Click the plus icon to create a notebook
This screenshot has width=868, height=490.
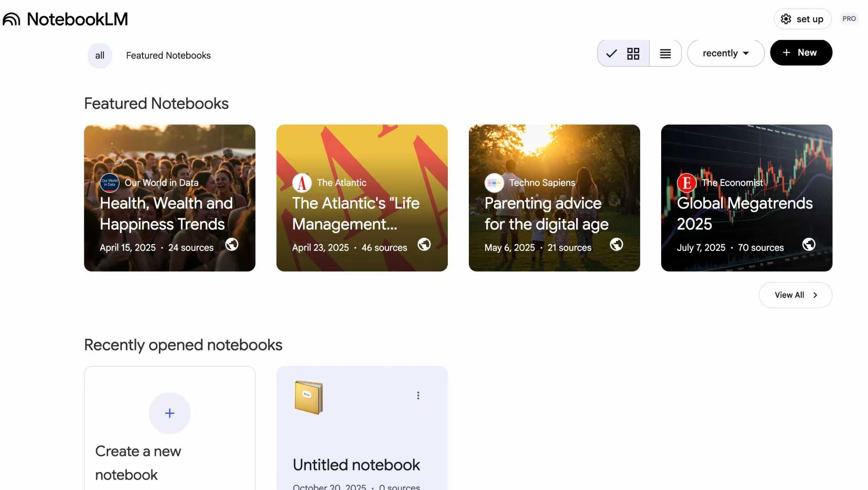tap(169, 413)
